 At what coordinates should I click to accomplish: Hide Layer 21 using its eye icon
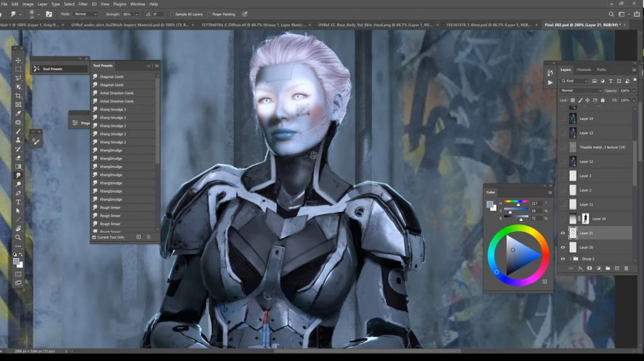click(x=563, y=233)
